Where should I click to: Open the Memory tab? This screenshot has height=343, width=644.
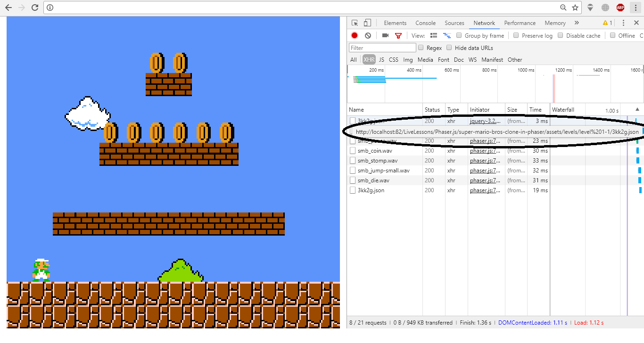[x=555, y=23]
